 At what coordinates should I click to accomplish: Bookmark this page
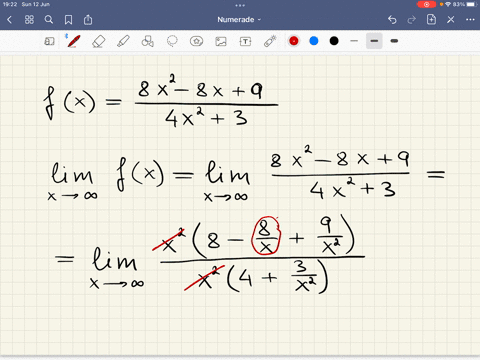point(68,20)
